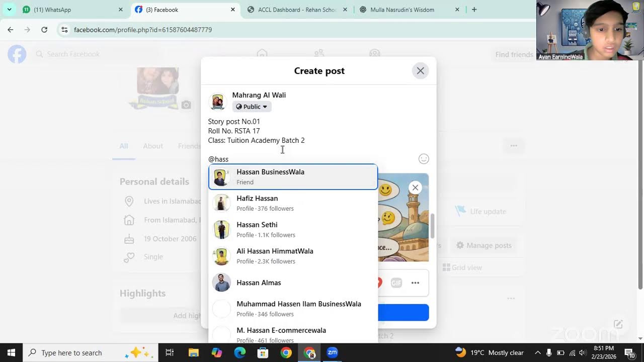Close the ACCL Dashboard tab
644x362 pixels.
tap(345, 10)
